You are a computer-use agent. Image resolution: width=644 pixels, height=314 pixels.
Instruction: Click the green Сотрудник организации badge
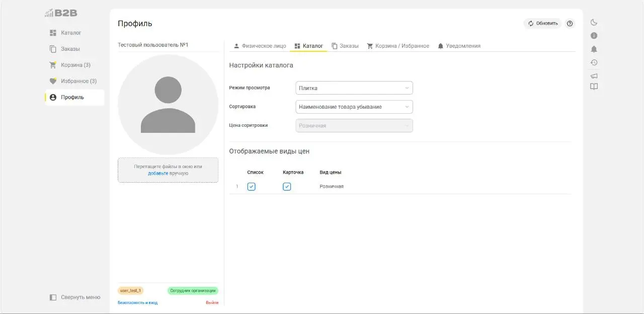192,290
